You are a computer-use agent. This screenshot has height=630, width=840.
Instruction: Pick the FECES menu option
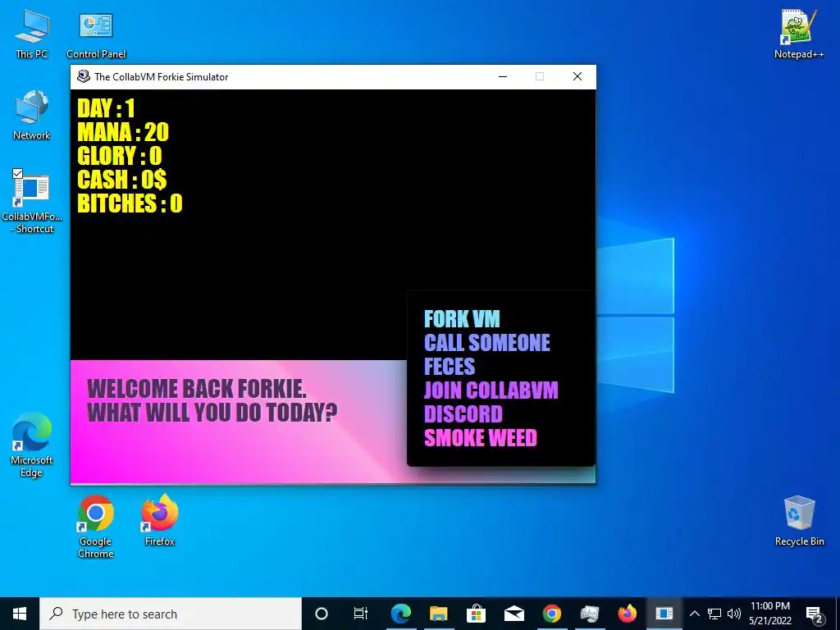[450, 367]
